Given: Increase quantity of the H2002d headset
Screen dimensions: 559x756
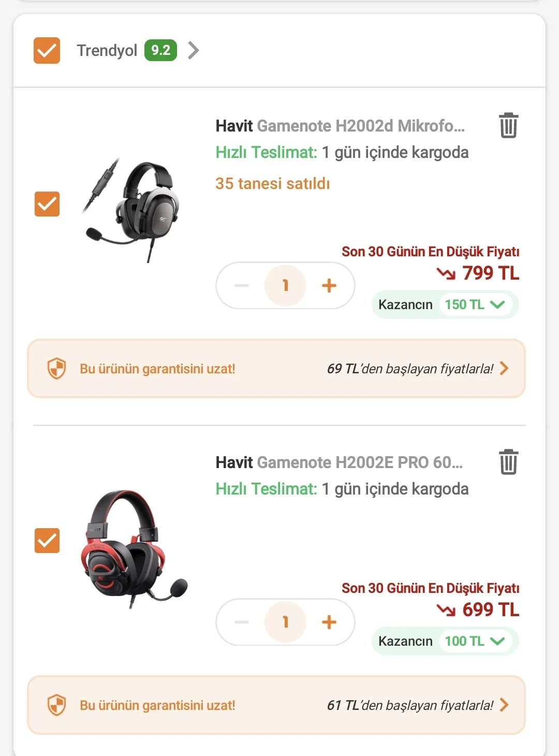Looking at the screenshot, I should [x=329, y=285].
